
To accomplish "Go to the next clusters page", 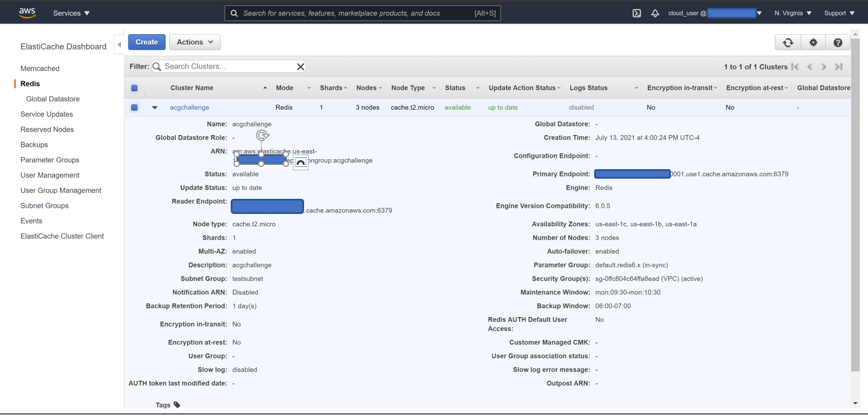I will (x=824, y=67).
